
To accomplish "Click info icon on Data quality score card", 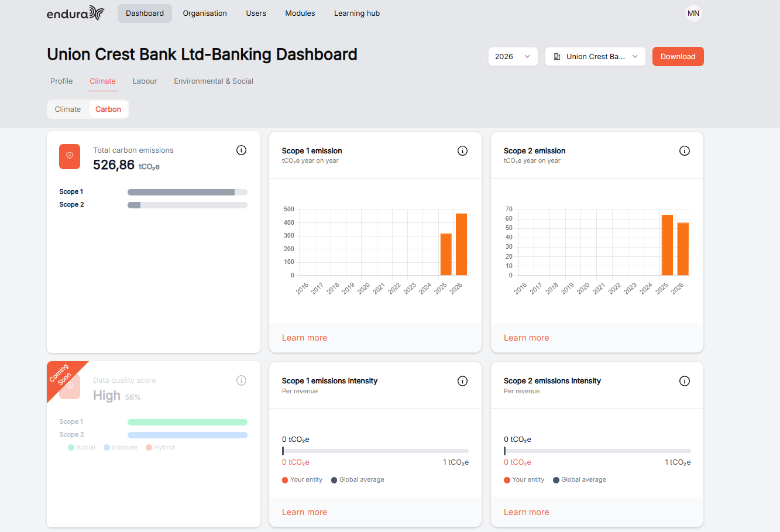I will pos(241,380).
